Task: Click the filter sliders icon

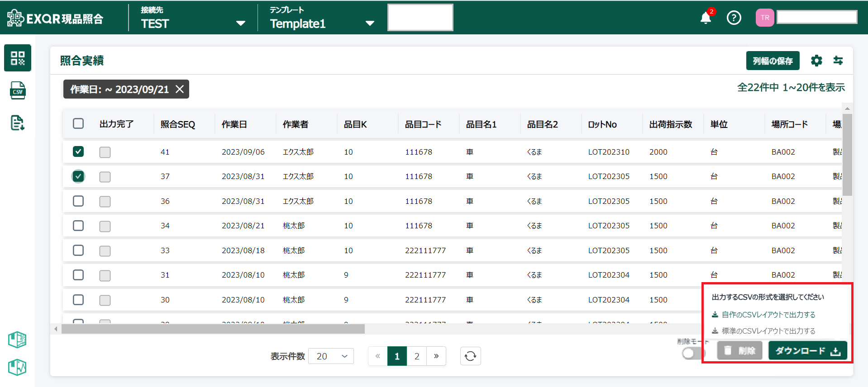Action: pyautogui.click(x=838, y=61)
